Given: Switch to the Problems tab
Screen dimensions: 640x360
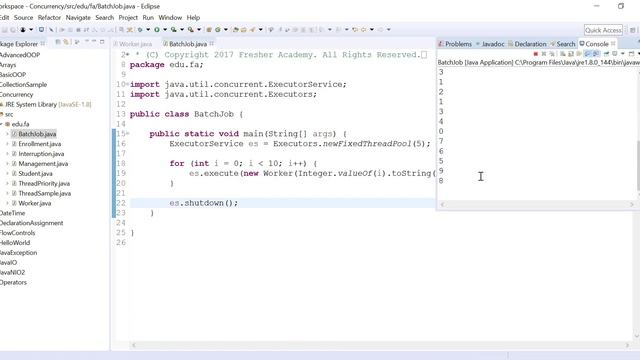Looking at the screenshot, I should [x=455, y=44].
